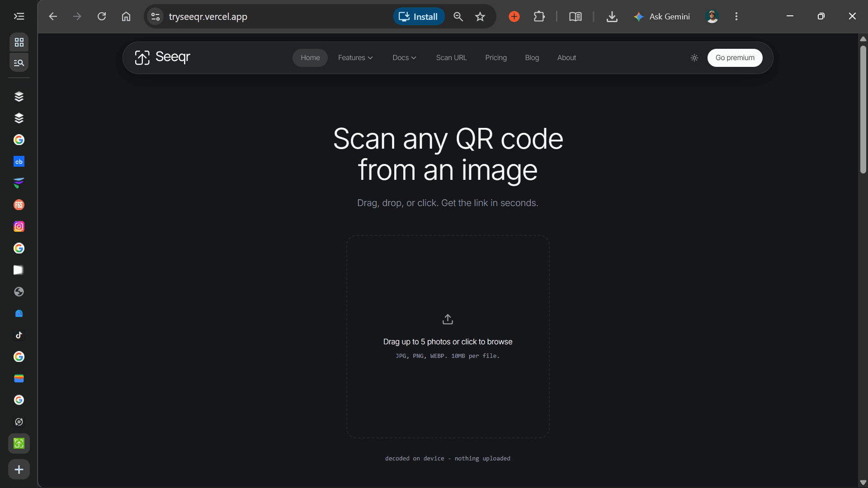Open the extensions puzzle menu
This screenshot has width=868, height=488.
[x=539, y=17]
